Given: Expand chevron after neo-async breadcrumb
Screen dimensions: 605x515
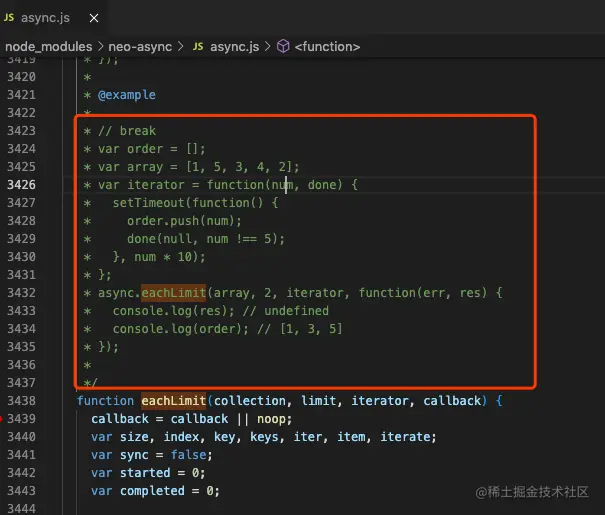Looking at the screenshot, I should [x=180, y=47].
